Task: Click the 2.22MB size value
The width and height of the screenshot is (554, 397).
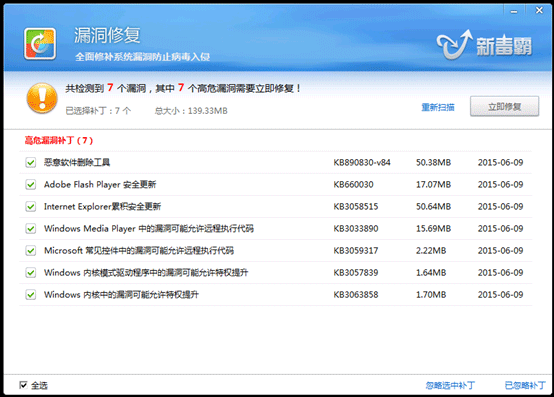Action: pyautogui.click(x=431, y=250)
